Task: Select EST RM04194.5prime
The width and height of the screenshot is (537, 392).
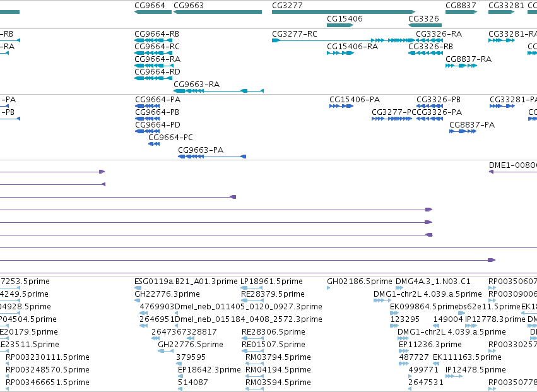Action: (278, 370)
